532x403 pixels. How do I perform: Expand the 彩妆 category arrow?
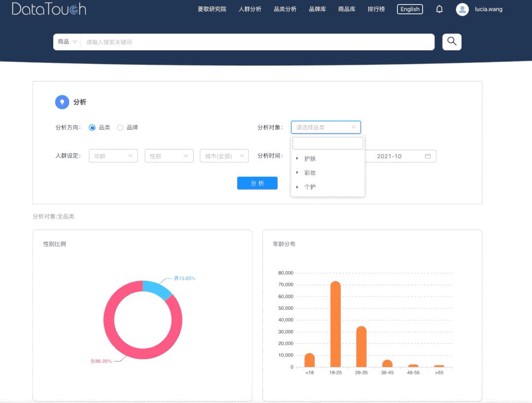(x=297, y=173)
